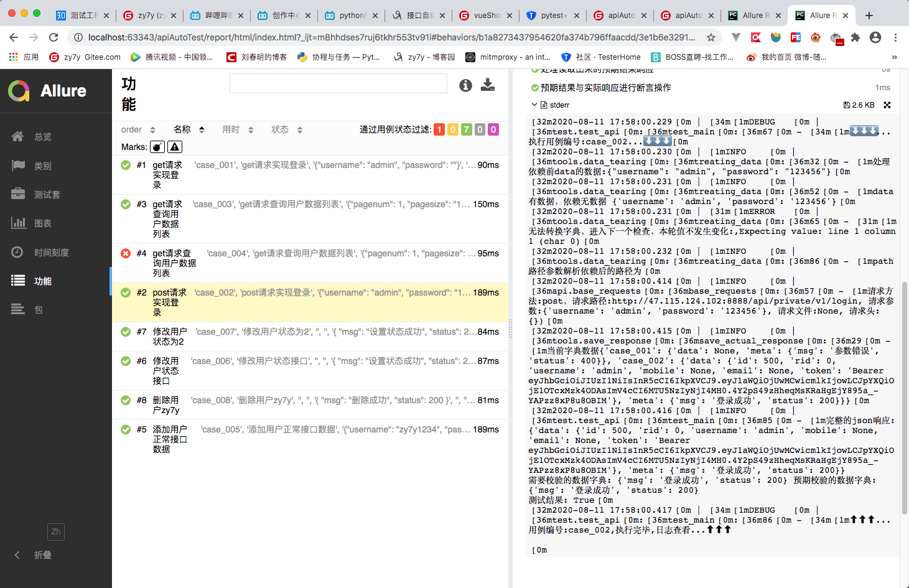Sort test cases by order column
The width and height of the screenshot is (909, 588).
click(x=138, y=129)
